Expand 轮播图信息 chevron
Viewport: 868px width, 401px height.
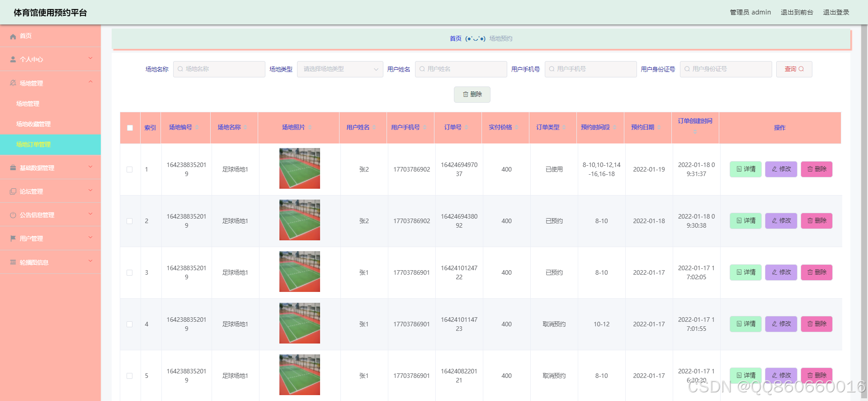90,261
